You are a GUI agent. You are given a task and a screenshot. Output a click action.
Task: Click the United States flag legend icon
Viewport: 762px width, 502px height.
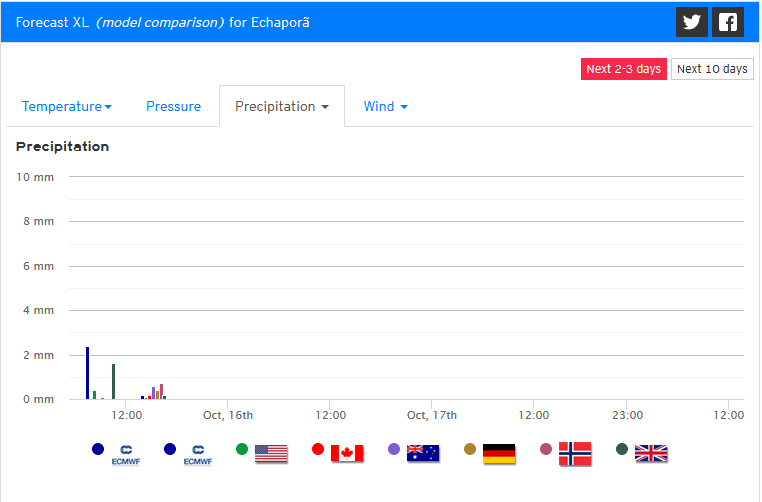pyautogui.click(x=271, y=453)
